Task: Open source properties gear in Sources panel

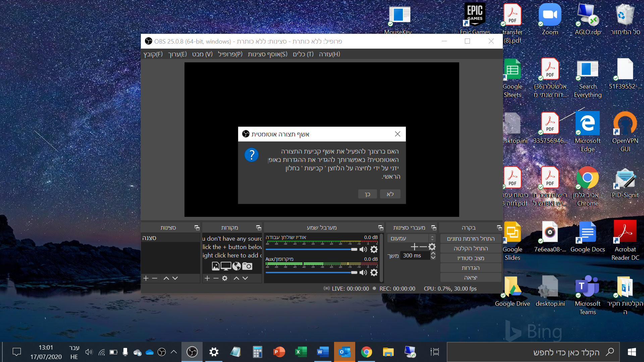Action: tap(225, 278)
